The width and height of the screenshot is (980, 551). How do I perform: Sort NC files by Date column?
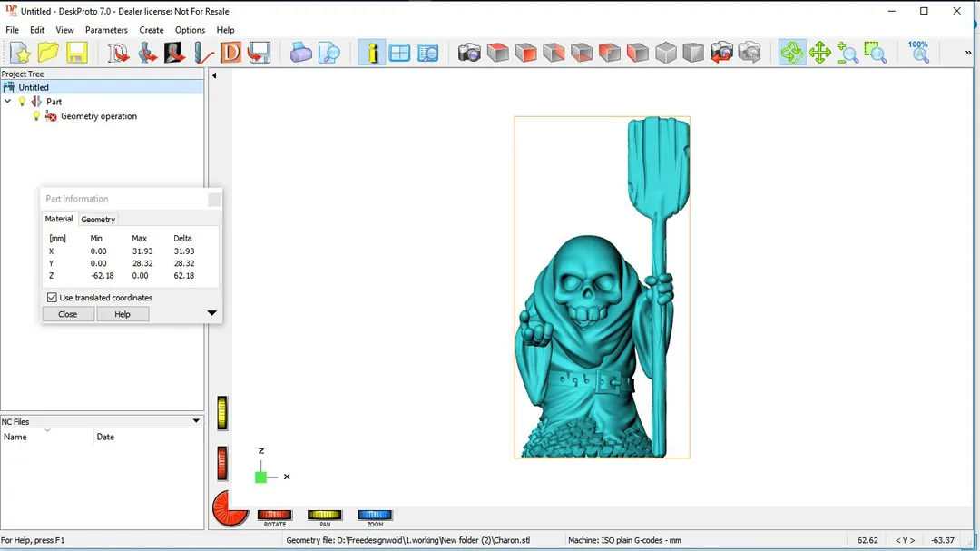tap(149, 437)
